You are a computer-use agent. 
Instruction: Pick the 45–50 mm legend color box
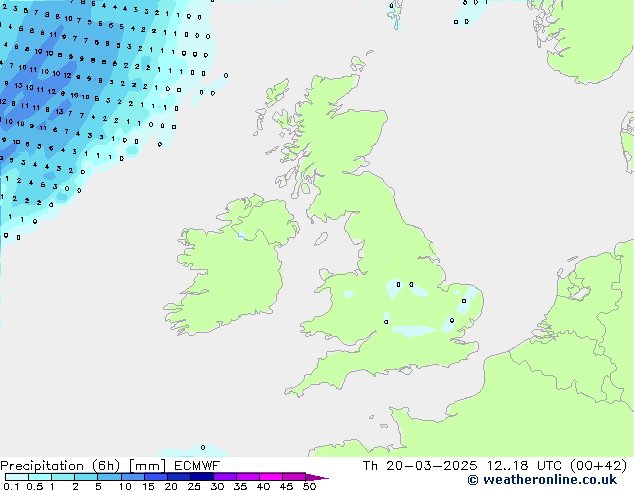pyautogui.click(x=294, y=477)
